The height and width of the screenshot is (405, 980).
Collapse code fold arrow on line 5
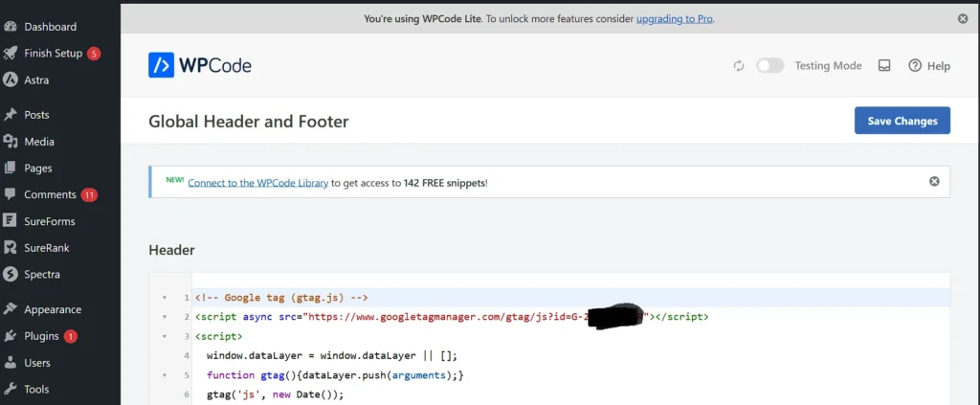[x=165, y=375]
